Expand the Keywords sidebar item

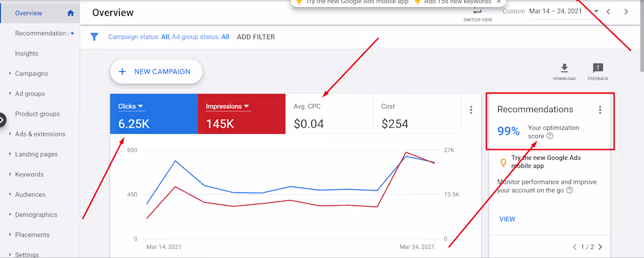(29, 174)
